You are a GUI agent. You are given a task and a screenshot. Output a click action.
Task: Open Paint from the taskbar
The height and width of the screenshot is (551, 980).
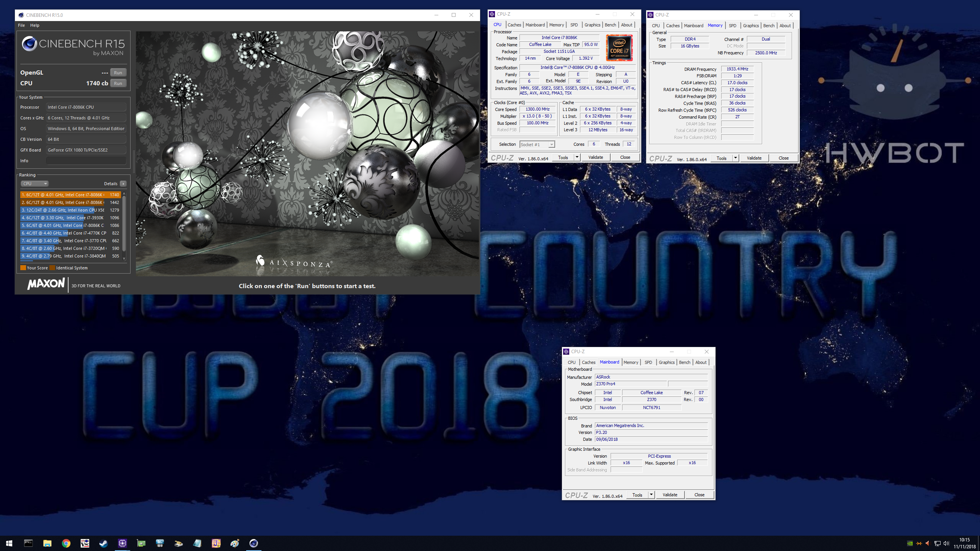pyautogui.click(x=235, y=543)
